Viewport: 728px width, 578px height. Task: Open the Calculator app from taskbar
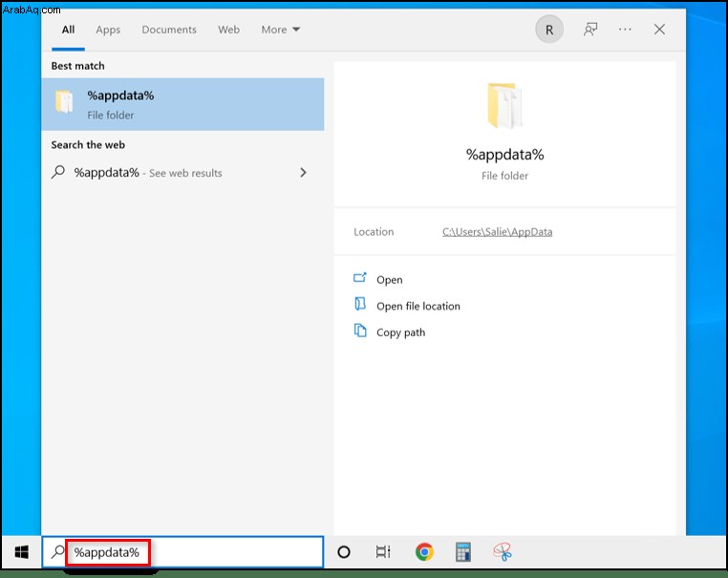pos(463,552)
